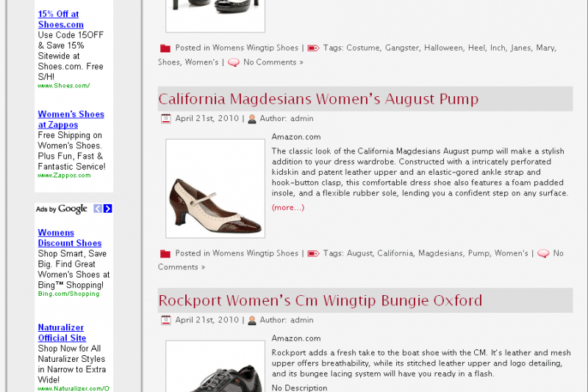Click the California tag
Image resolution: width=588 pixels, height=392 pixels.
[x=395, y=253]
